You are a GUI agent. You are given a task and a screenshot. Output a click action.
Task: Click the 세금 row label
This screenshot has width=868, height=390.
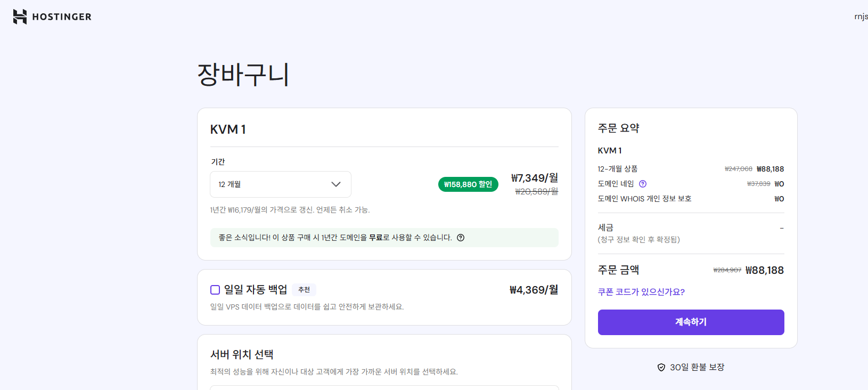point(605,228)
